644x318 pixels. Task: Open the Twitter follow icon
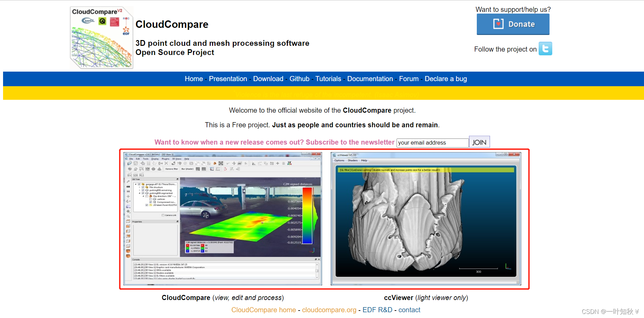(x=545, y=49)
